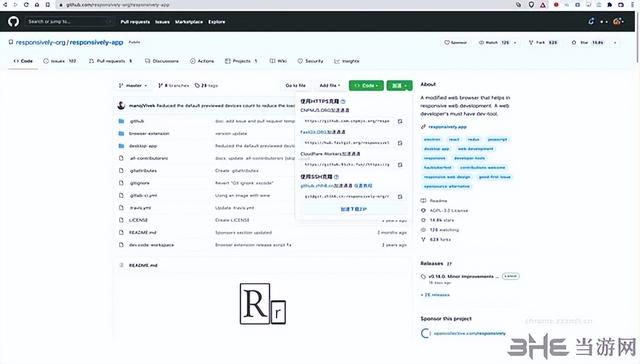Image resolution: width=640 pixels, height=364 pixels.
Task: Switch to the repository Pull requests tab
Action: tap(111, 61)
